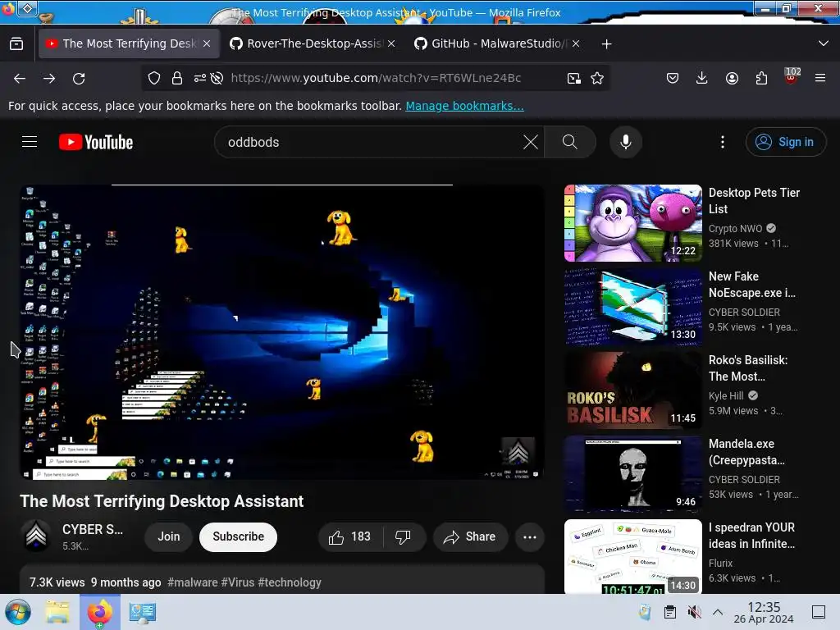The width and height of the screenshot is (840, 630).
Task: Click the Manage bookmarks link
Action: click(464, 106)
